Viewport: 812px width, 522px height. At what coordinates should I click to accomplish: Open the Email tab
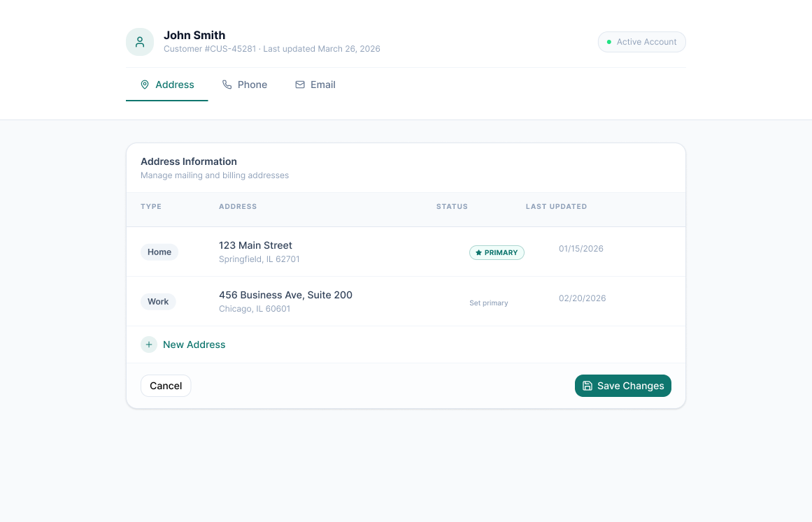click(x=315, y=85)
